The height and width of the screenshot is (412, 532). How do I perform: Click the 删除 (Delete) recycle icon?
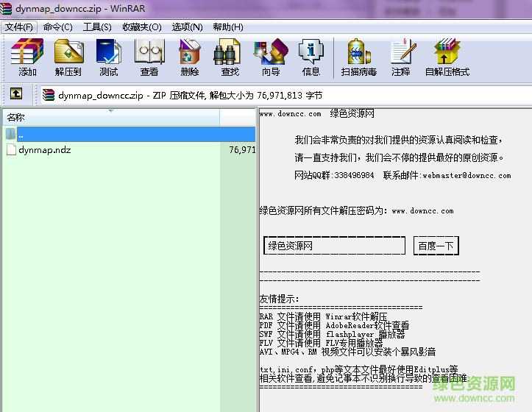(190, 57)
